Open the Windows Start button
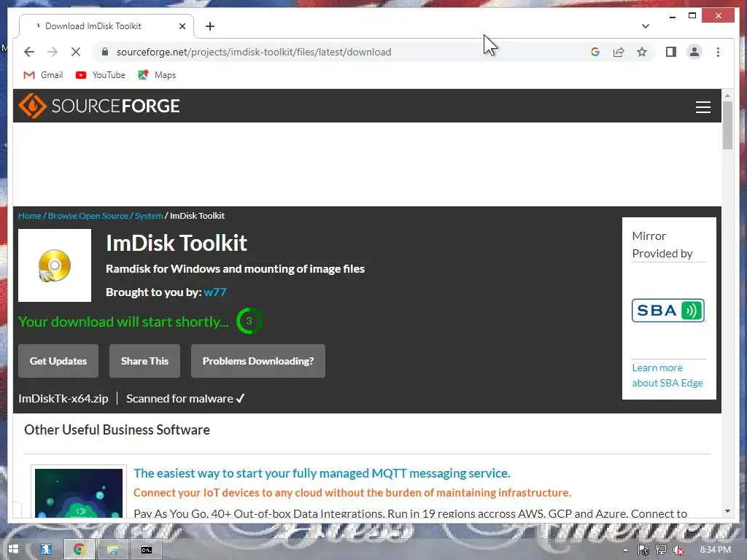The image size is (747, 560). click(x=13, y=550)
